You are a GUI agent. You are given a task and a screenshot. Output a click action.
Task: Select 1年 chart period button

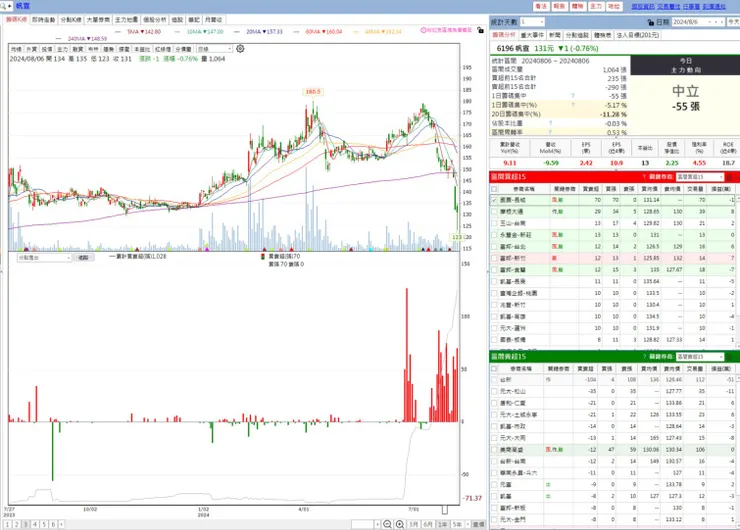tap(443, 524)
